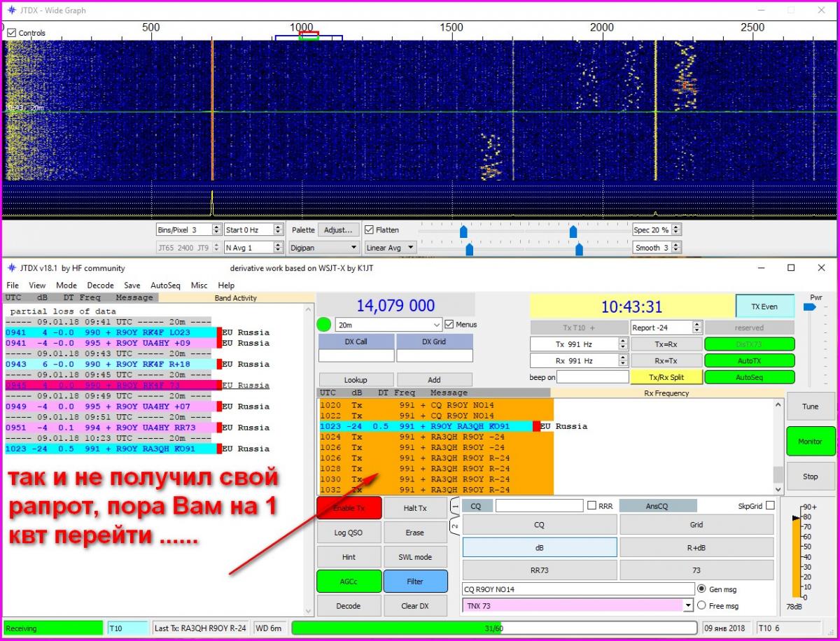This screenshot has width=840, height=641.
Task: Select message tab 2
Action: (x=455, y=525)
